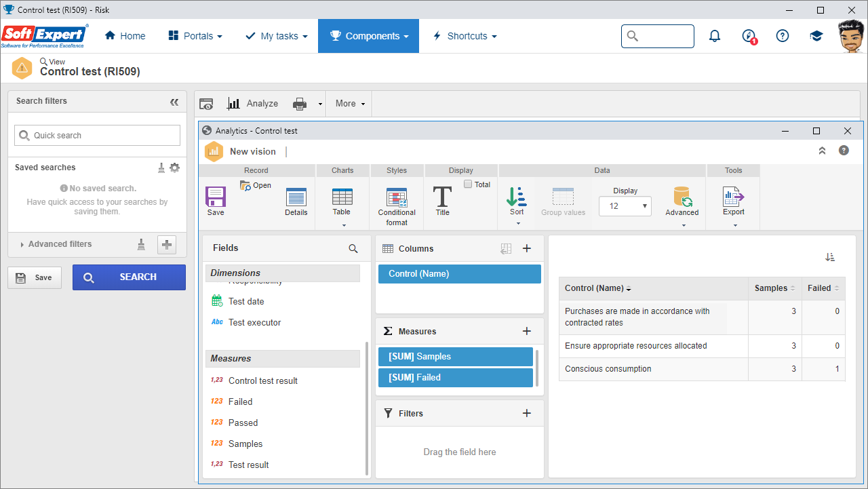Expand the Advanced dropdown arrow

(684, 225)
